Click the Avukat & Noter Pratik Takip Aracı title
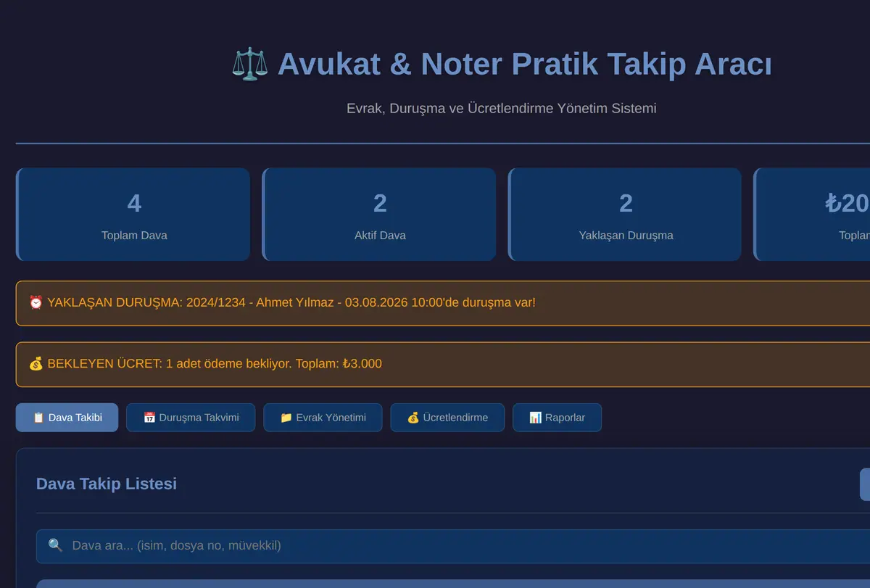This screenshot has width=870, height=588. pyautogui.click(x=525, y=64)
